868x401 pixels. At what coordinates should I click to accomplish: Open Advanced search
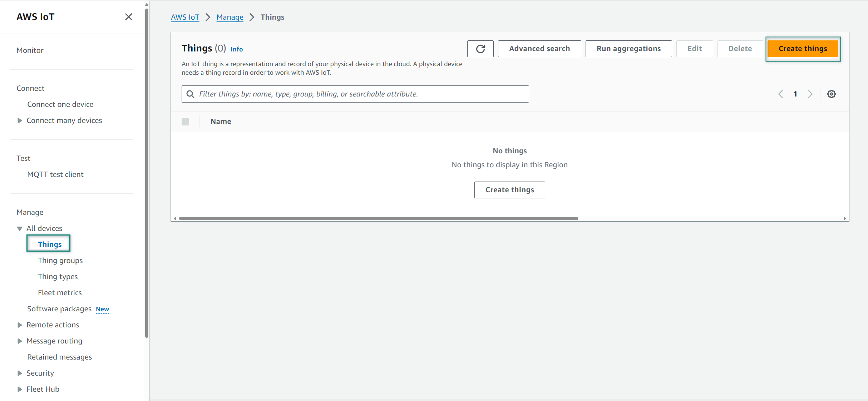pyautogui.click(x=539, y=49)
